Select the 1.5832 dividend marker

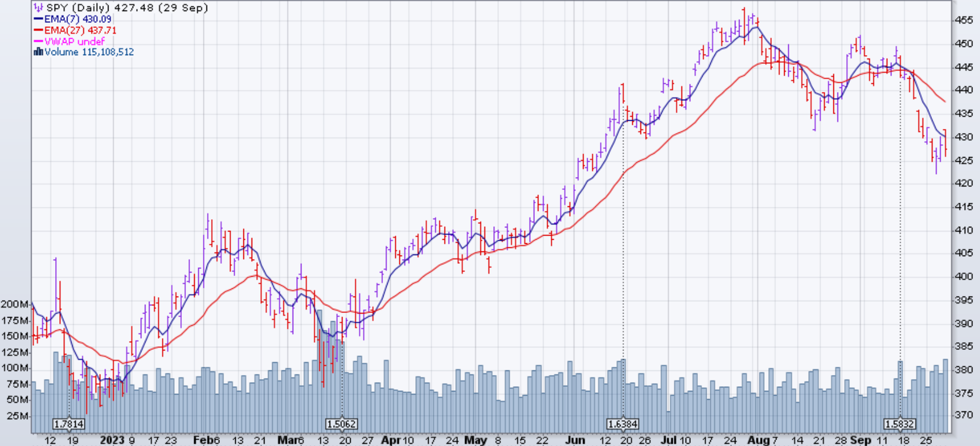pos(900,424)
